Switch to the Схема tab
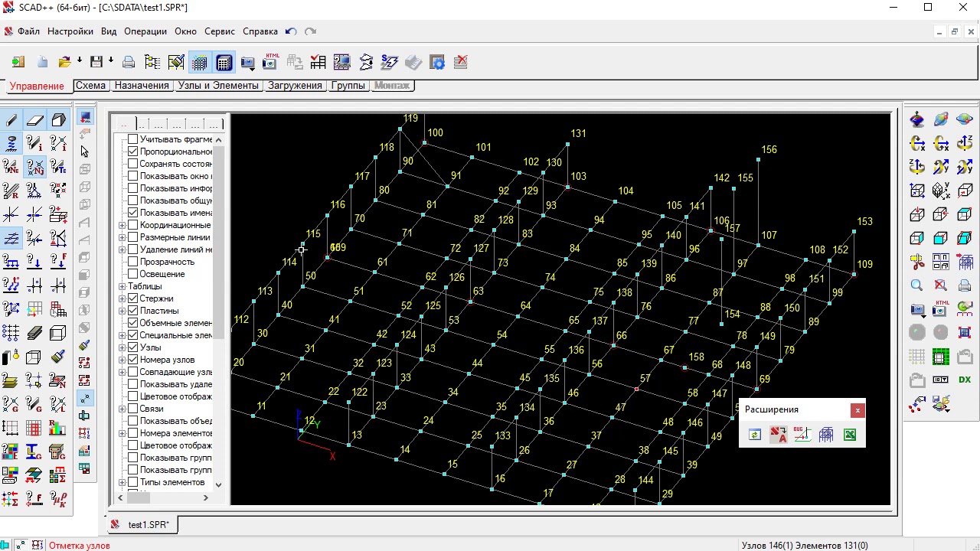The image size is (980, 551). [90, 86]
